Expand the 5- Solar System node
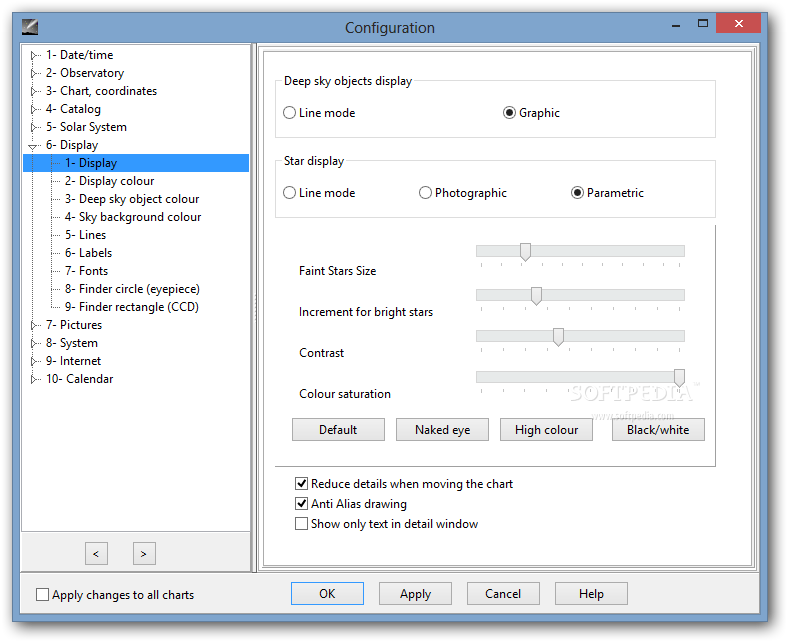This screenshot has height=642, width=788. point(34,127)
